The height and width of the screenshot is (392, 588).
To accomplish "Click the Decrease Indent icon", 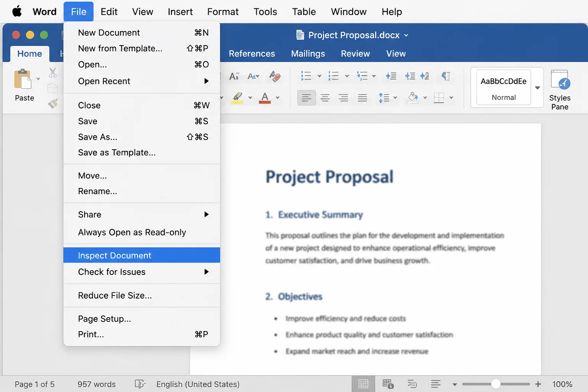I will coord(391,76).
